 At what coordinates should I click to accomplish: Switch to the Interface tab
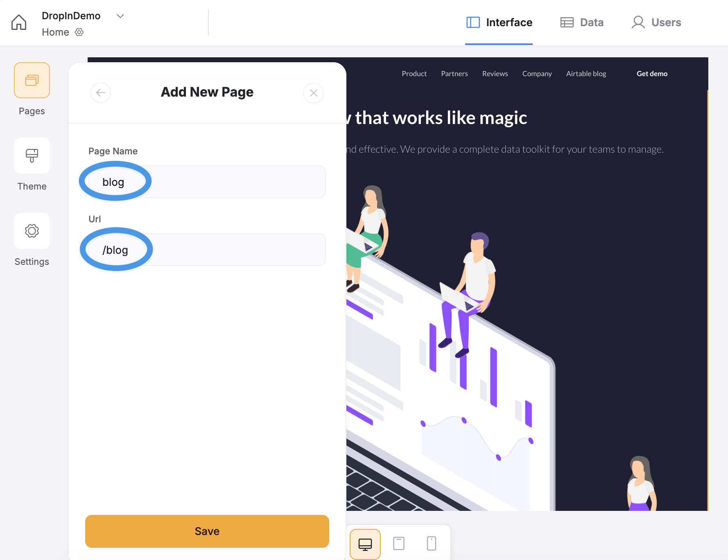pyautogui.click(x=499, y=23)
